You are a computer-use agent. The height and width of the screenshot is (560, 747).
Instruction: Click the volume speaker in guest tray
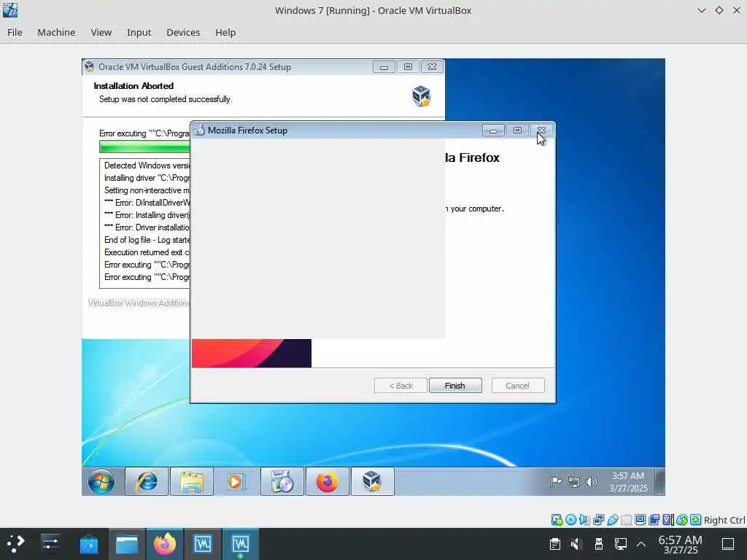coord(591,482)
